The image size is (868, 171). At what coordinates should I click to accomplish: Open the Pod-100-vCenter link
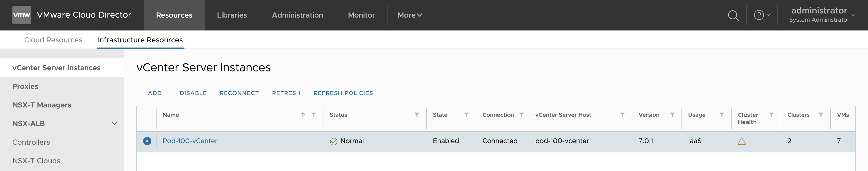(190, 141)
